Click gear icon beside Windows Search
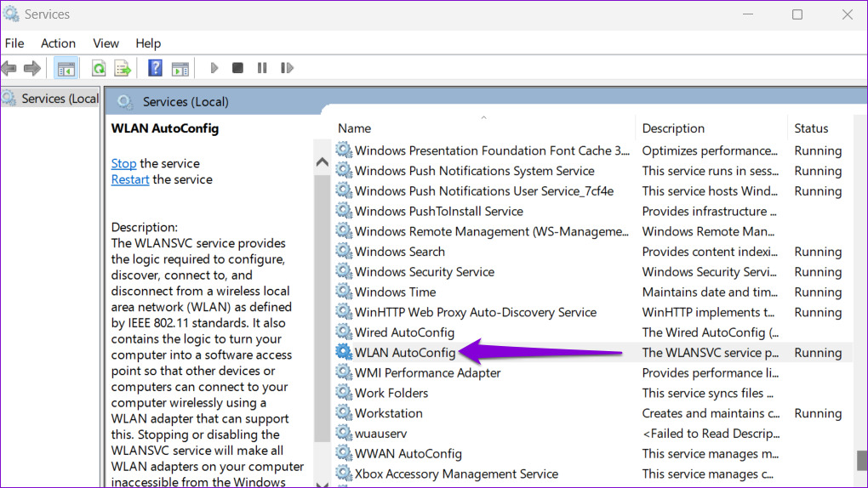This screenshot has width=868, height=488. [x=344, y=251]
